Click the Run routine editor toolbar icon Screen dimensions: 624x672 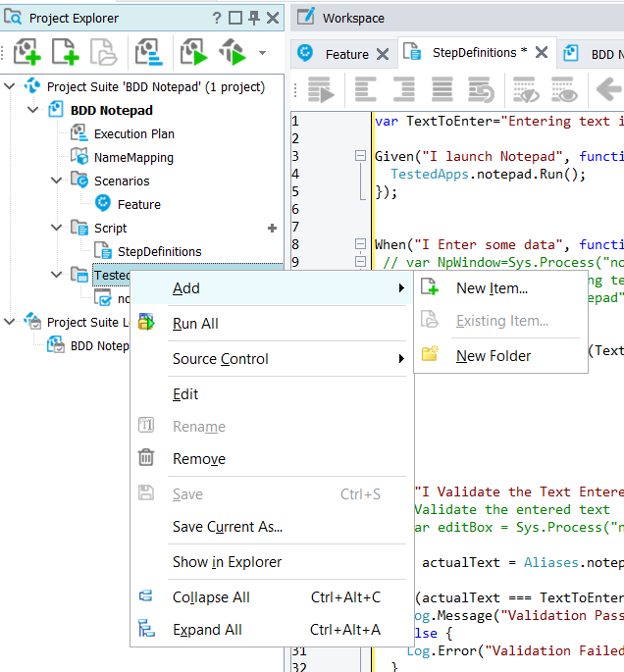(x=321, y=89)
